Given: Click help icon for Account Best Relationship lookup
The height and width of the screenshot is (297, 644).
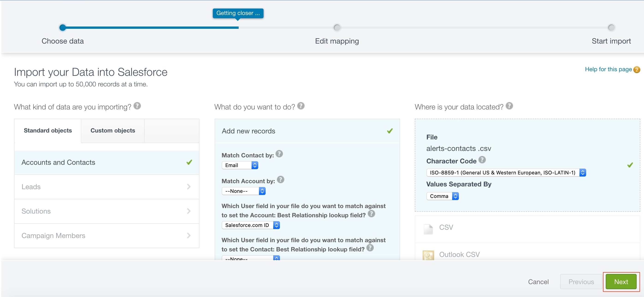Looking at the screenshot, I should coord(371,214).
